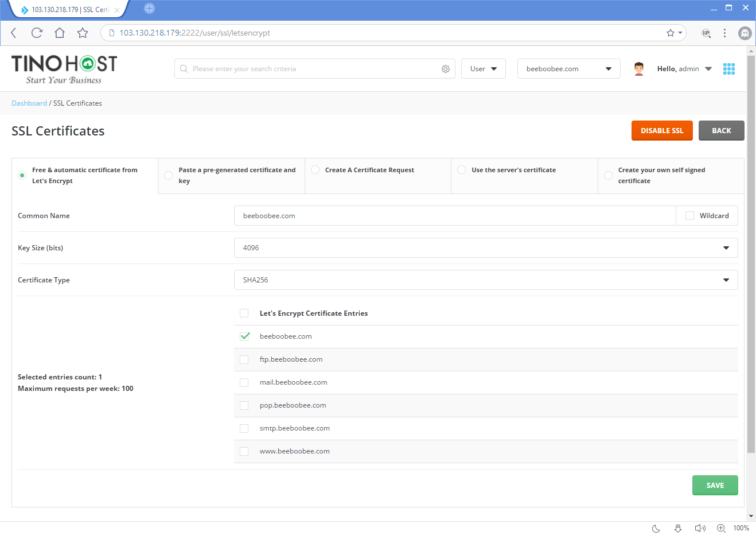Open the Certificate Type SHA256 dropdown

[485, 280]
